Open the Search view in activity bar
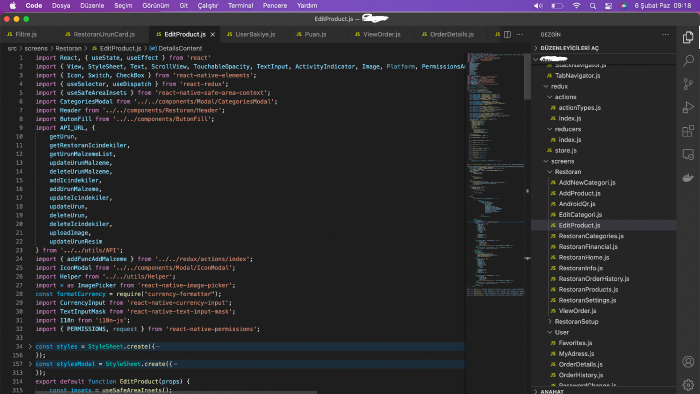Screen dimensions: 700x394 [688, 60]
